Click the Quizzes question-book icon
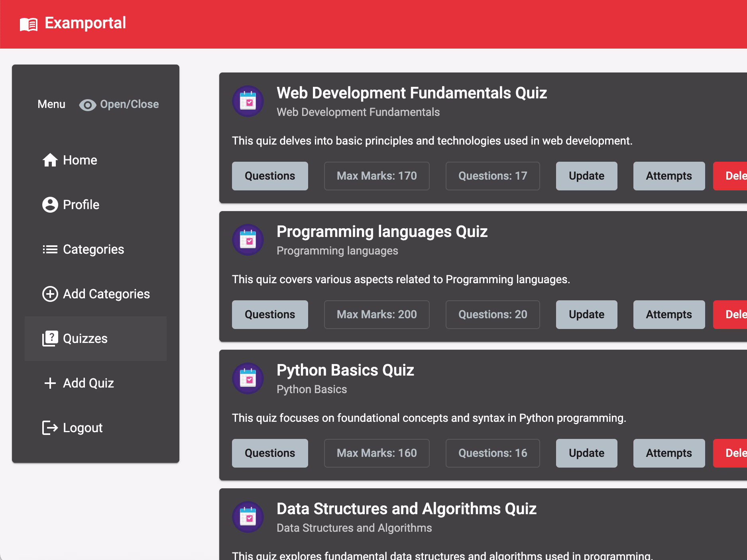The height and width of the screenshot is (560, 747). click(x=50, y=339)
